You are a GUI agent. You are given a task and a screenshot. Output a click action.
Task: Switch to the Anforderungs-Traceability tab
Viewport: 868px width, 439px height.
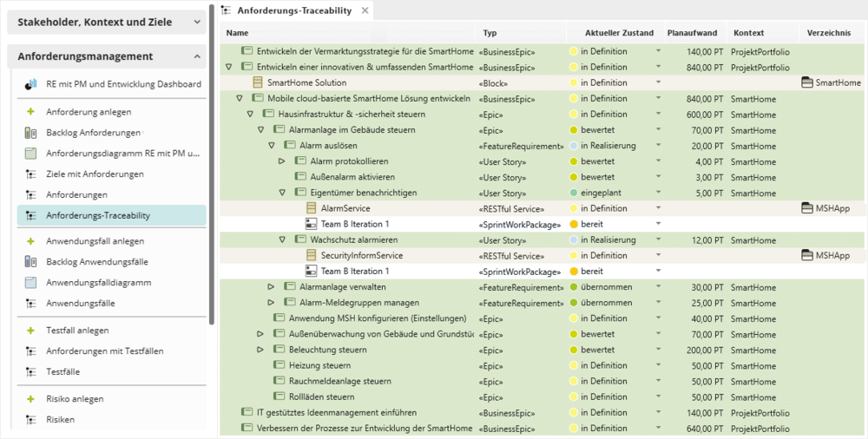click(x=294, y=10)
